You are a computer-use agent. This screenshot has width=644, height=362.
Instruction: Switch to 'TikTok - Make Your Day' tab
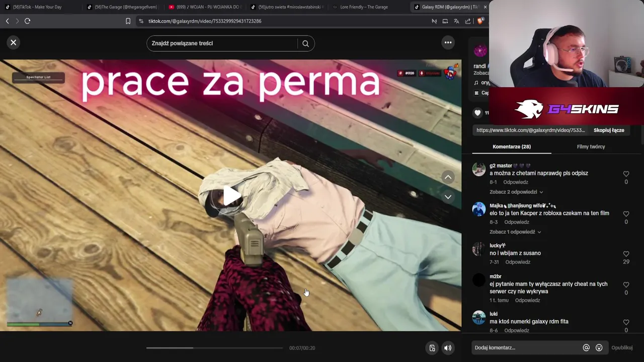(x=41, y=7)
